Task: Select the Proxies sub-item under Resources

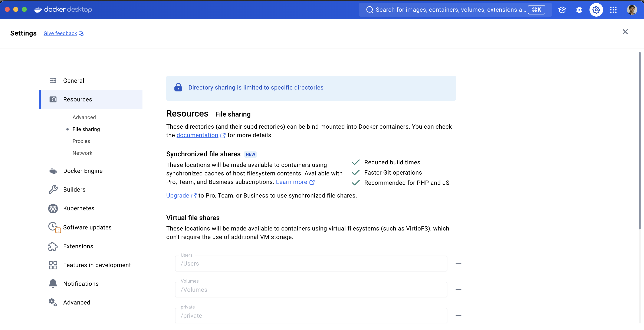Action: pyautogui.click(x=81, y=141)
